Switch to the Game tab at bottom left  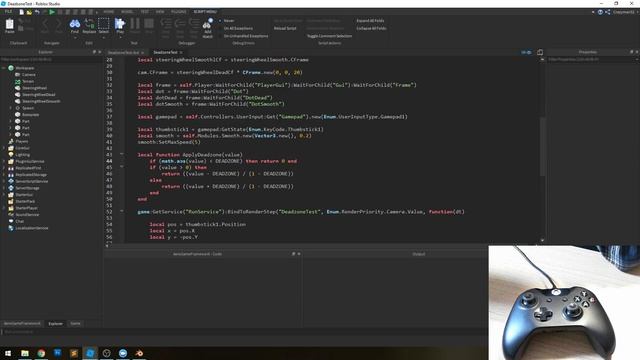(x=76, y=324)
